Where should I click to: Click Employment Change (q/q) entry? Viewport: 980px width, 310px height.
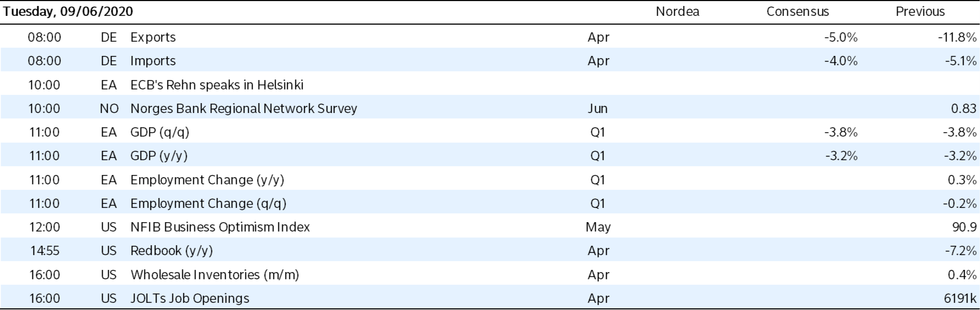coord(208,204)
